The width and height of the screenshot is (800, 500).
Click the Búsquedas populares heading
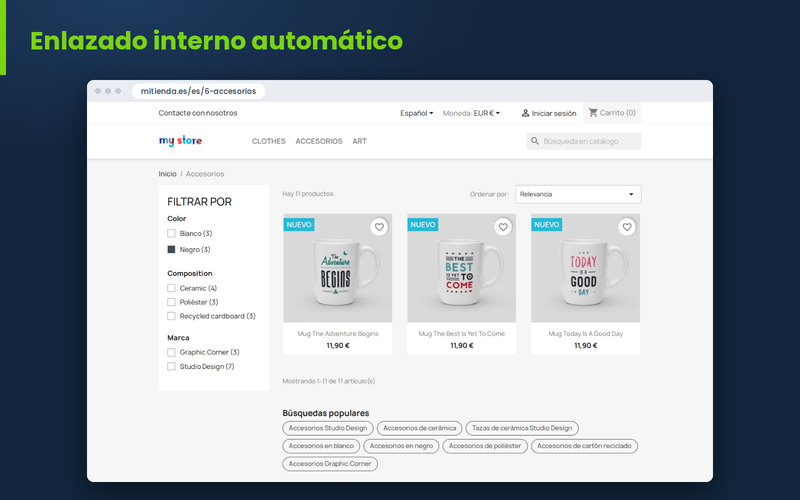click(326, 413)
